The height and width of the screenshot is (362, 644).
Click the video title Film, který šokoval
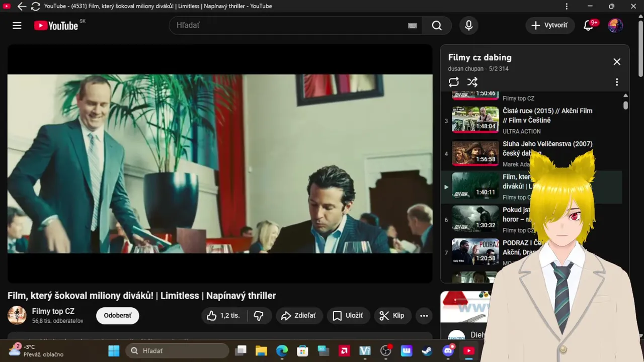pos(142,296)
